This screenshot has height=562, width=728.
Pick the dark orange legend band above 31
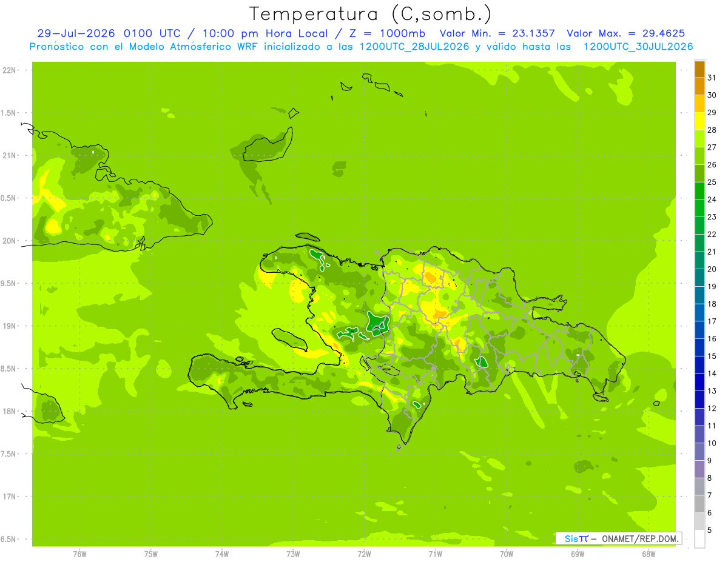(x=699, y=69)
